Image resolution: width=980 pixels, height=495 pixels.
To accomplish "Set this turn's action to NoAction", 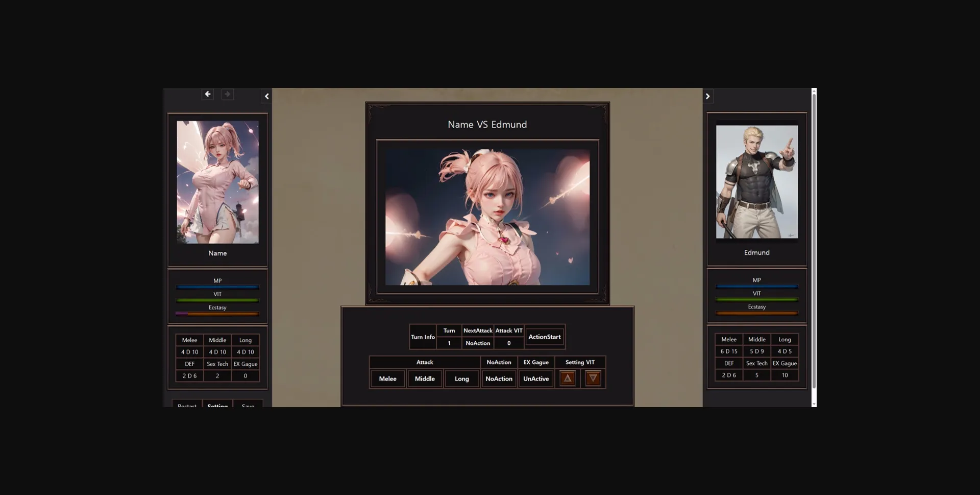I will click(x=499, y=379).
